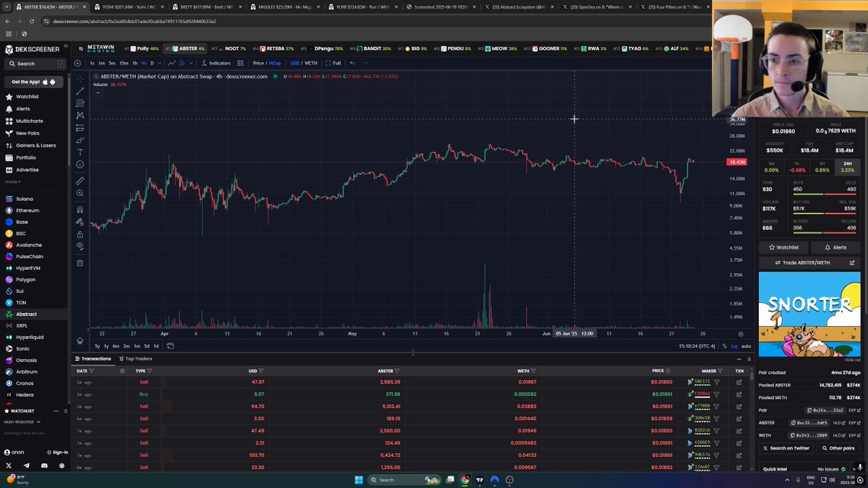Select the crosshair cursor tool
Viewport: 868px width, 488px height.
click(80, 78)
